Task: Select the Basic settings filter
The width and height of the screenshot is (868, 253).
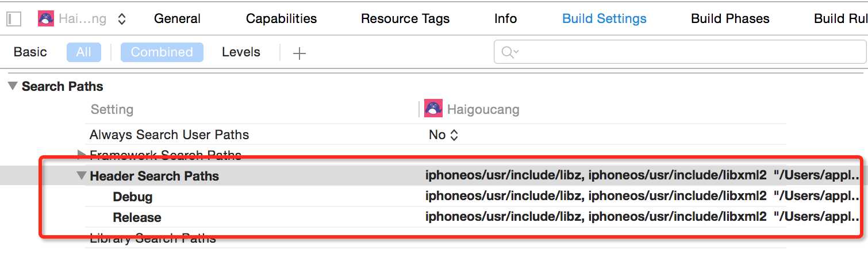Action: [30, 52]
